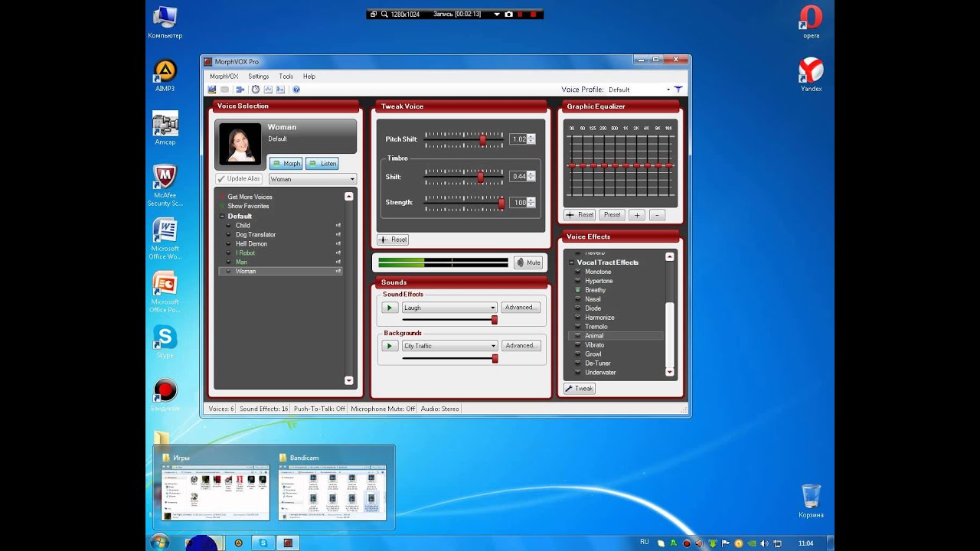Click the Get More Voices link
Viewport: 980px width, 551px height.
pos(250,197)
